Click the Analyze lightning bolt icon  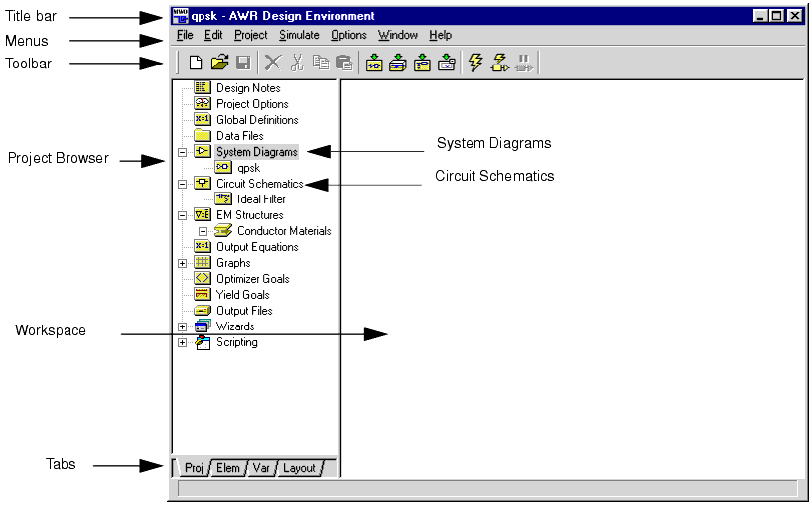(475, 63)
